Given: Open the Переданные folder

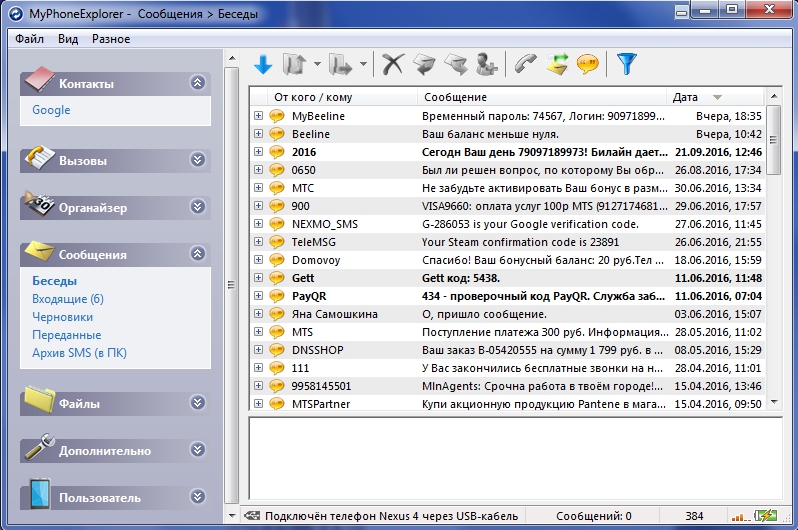Looking at the screenshot, I should [x=67, y=335].
